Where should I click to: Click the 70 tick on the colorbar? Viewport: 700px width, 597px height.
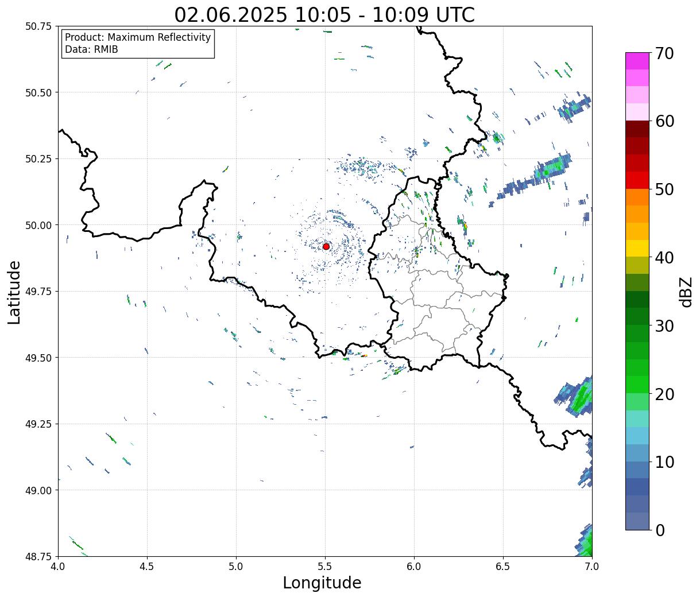point(664,53)
